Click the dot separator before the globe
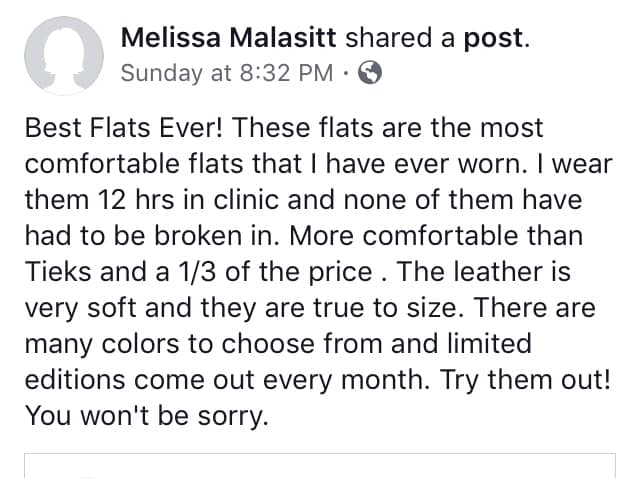 (x=346, y=73)
